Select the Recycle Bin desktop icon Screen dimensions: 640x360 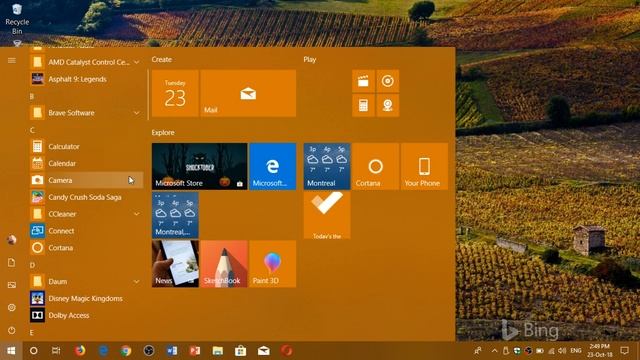point(17,19)
